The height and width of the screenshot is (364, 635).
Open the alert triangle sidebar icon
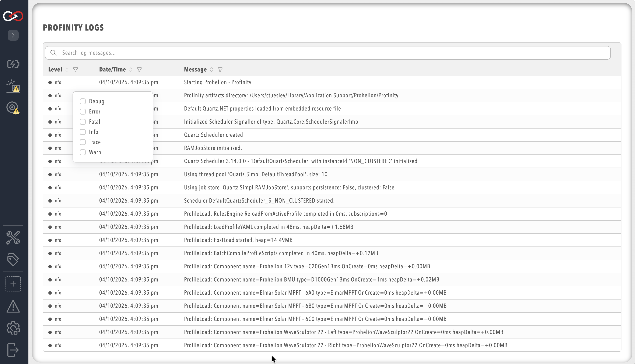point(13,306)
